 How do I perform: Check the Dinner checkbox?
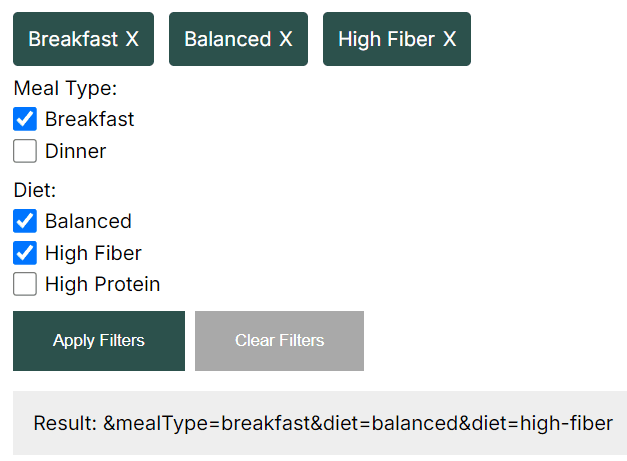25,151
